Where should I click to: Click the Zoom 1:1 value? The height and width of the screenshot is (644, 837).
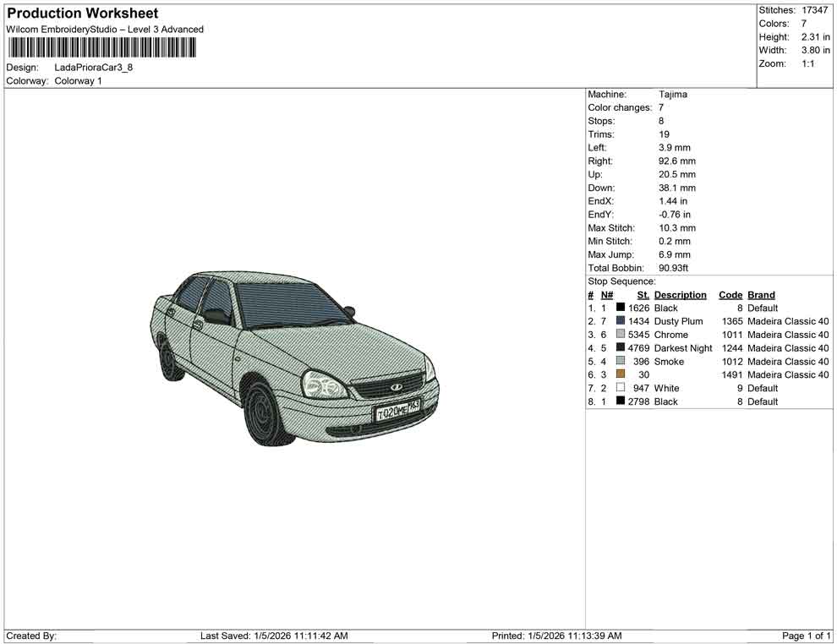pos(810,62)
